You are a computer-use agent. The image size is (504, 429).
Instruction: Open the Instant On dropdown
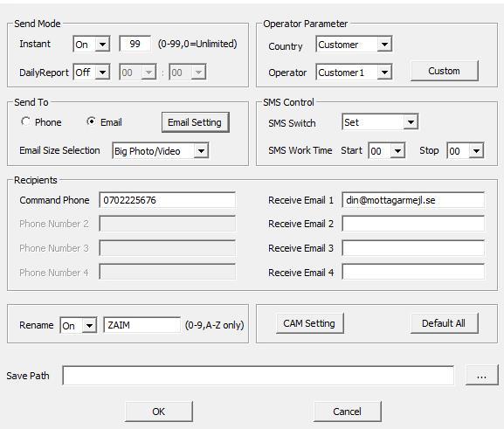coord(92,44)
